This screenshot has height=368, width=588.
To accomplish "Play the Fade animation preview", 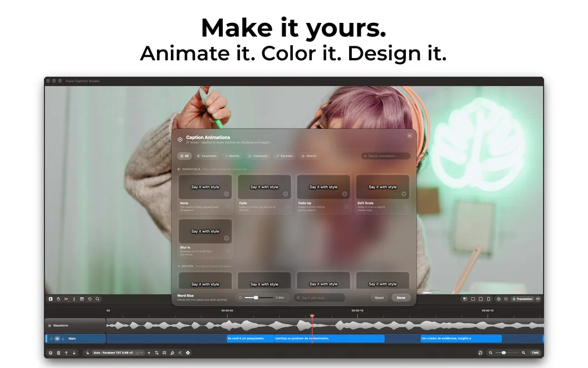I will (286, 194).
